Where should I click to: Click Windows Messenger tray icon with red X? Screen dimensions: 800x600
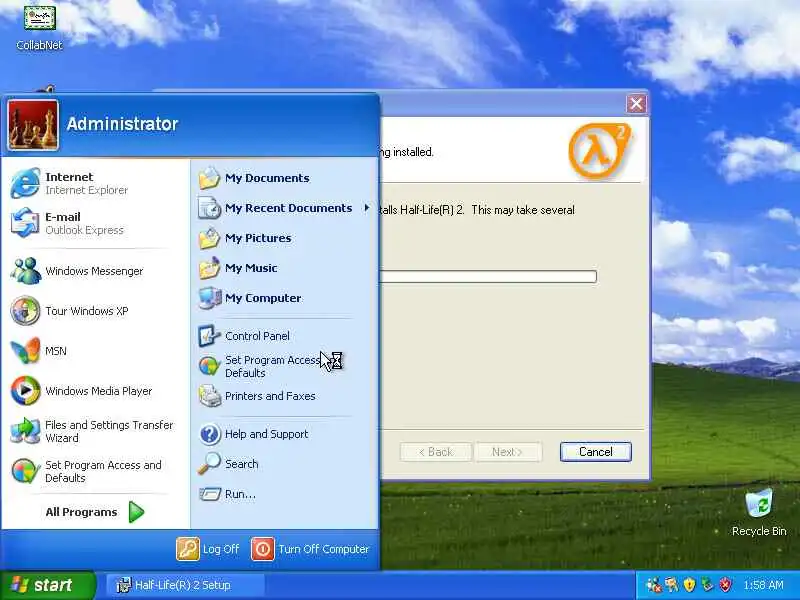[654, 585]
